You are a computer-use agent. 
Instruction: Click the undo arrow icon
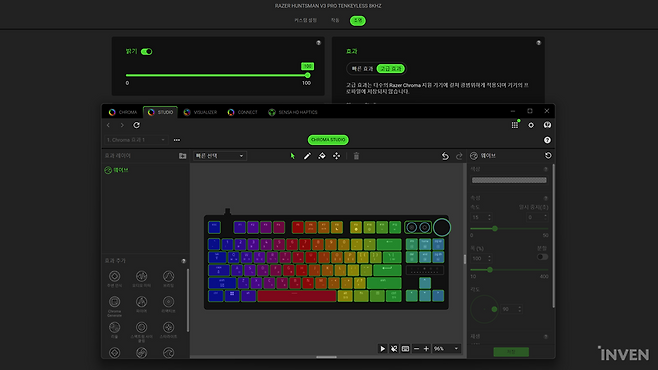pyautogui.click(x=445, y=156)
